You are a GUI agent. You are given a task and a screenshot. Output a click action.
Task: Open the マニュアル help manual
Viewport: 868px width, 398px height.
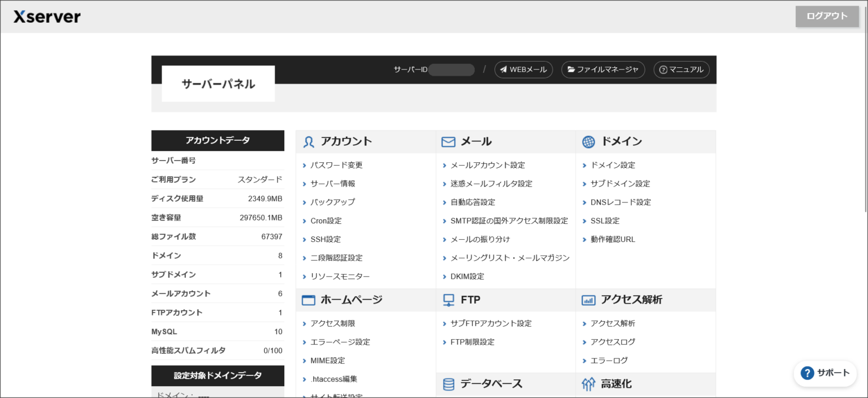681,70
